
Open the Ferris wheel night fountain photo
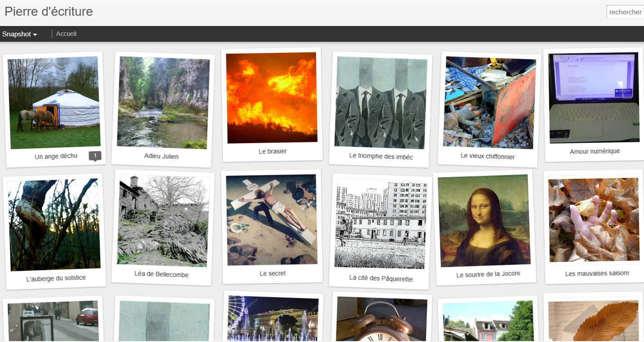tap(272, 319)
